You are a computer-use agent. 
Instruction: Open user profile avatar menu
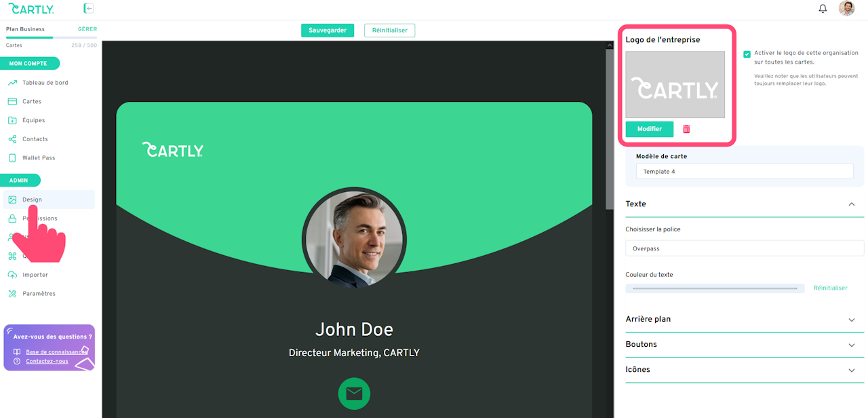coord(846,9)
